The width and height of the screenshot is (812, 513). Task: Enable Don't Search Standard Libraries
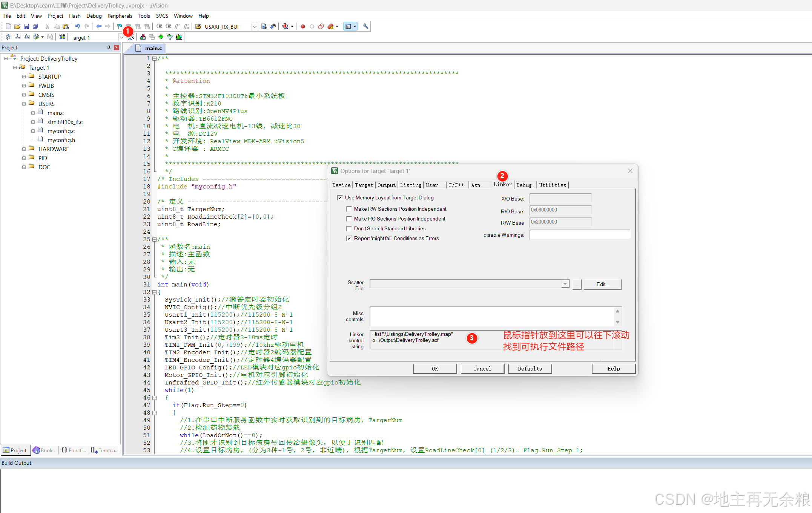[349, 228]
